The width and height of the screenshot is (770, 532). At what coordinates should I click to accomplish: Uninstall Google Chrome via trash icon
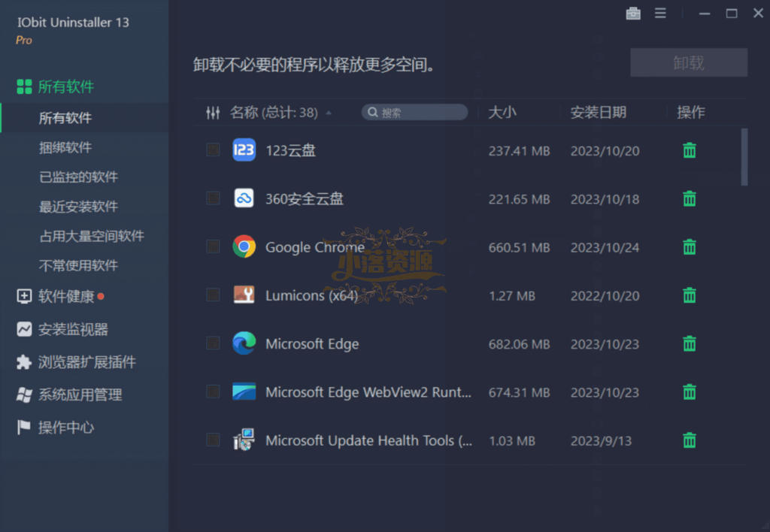(690, 247)
